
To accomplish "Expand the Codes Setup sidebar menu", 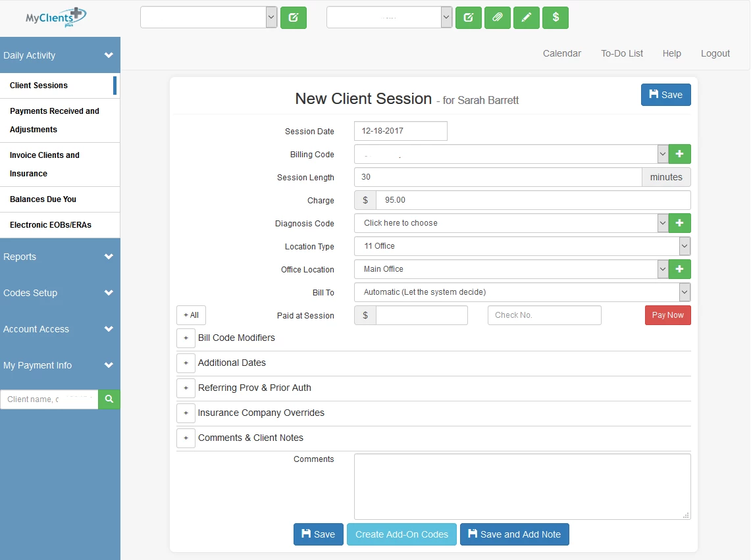I will click(60, 293).
